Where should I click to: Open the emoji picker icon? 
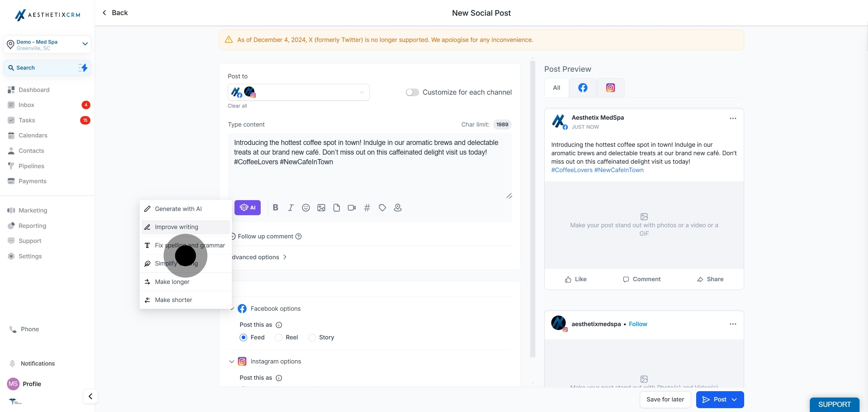click(x=306, y=208)
